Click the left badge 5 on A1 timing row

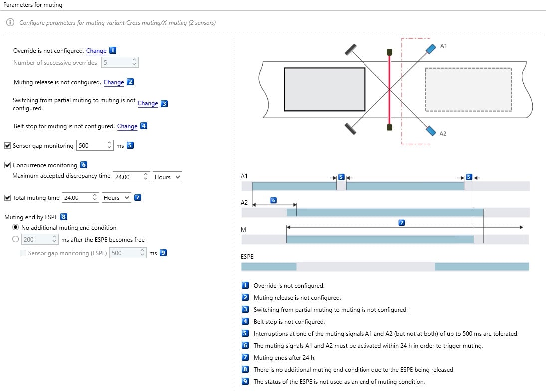[x=341, y=177]
